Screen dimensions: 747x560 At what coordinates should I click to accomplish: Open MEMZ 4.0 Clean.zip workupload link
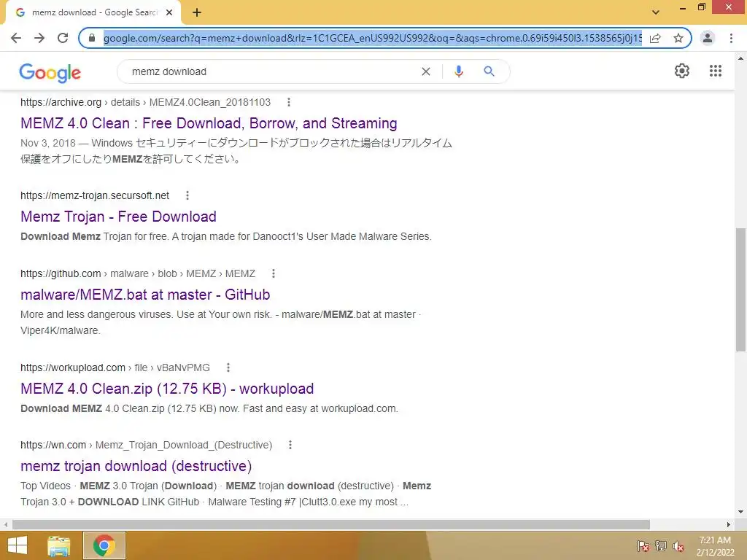(x=167, y=389)
